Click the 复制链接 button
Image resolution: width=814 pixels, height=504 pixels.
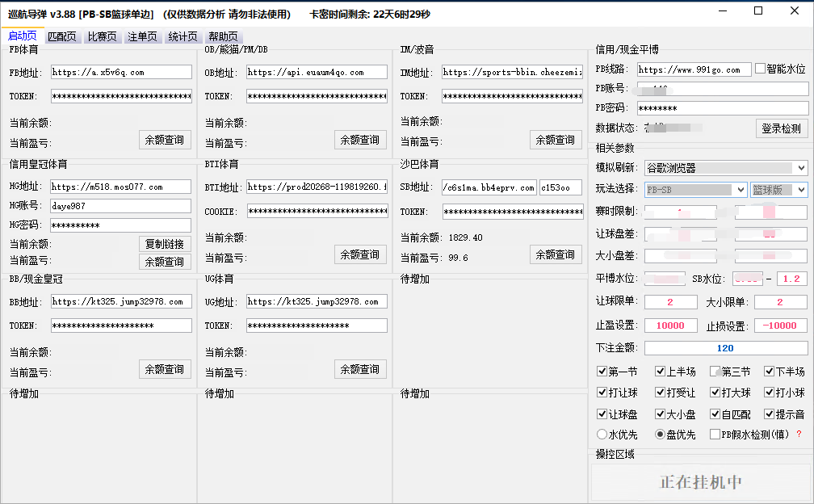[x=165, y=242]
